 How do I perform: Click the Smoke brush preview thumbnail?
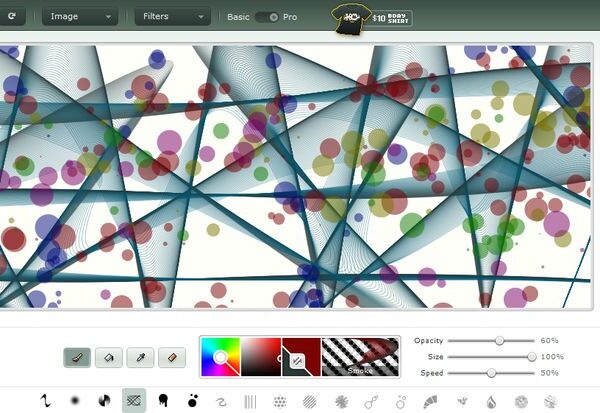360,357
